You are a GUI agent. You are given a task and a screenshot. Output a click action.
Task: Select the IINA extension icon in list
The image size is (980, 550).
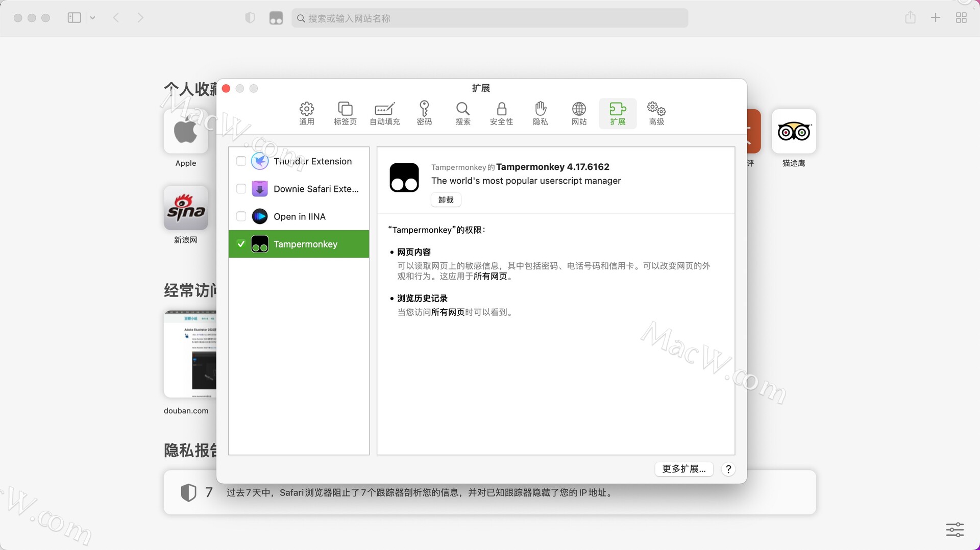260,216
